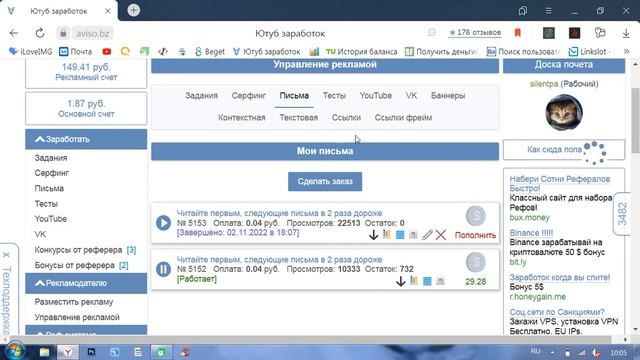Open the iLoveIMG bookmark
Viewport: 640px width, 360px height.
coord(31,52)
